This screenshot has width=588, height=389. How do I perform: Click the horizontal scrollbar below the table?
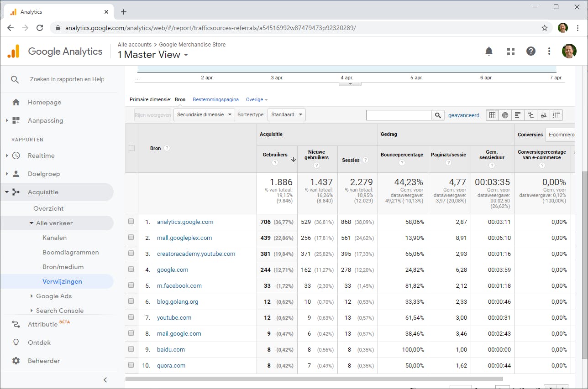pos(314,379)
